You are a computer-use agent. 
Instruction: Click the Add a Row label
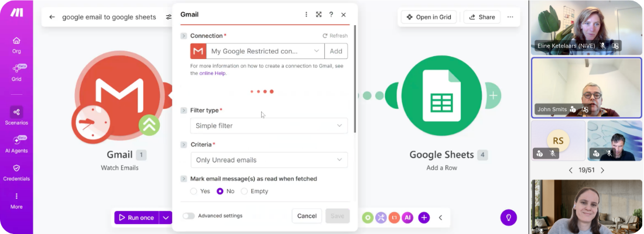point(441,168)
